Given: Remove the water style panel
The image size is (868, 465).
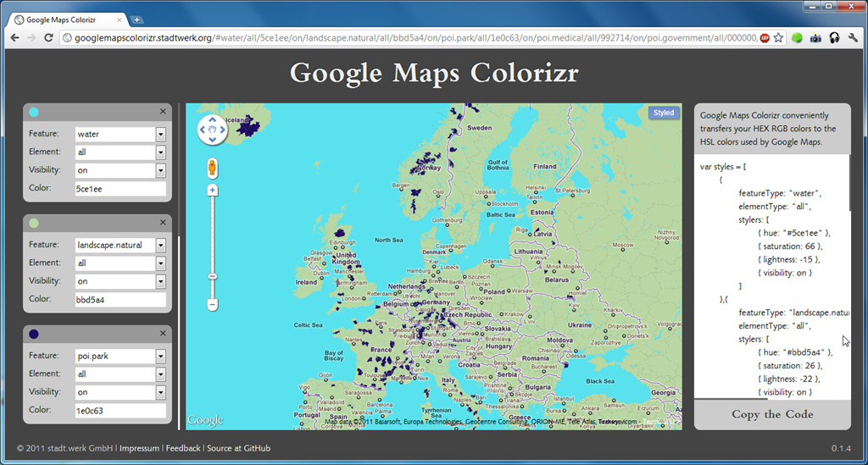Looking at the screenshot, I should (163, 112).
